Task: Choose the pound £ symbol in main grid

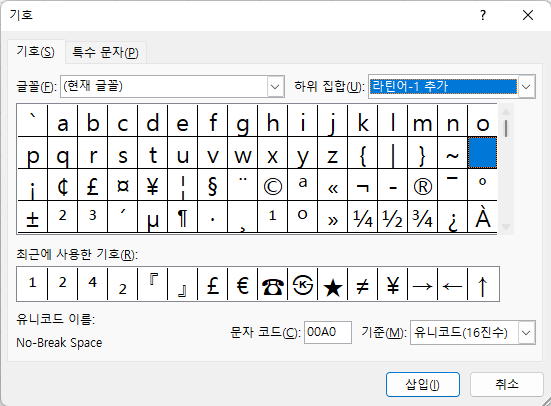Action: [x=92, y=185]
